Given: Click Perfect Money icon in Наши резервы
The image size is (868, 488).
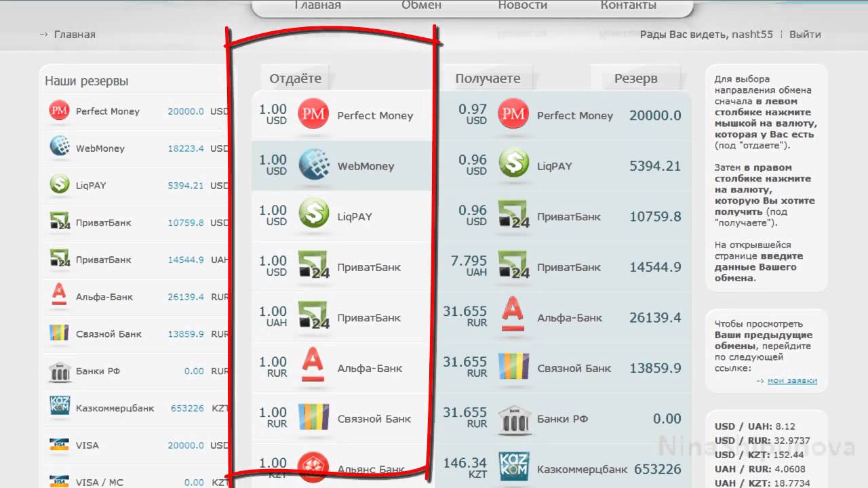Looking at the screenshot, I should (x=60, y=110).
